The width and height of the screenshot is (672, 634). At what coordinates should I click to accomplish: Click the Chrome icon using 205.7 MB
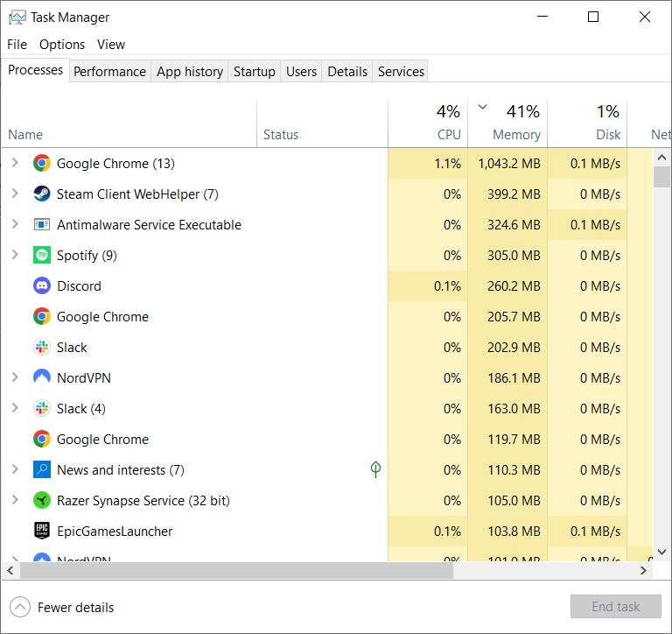[42, 317]
